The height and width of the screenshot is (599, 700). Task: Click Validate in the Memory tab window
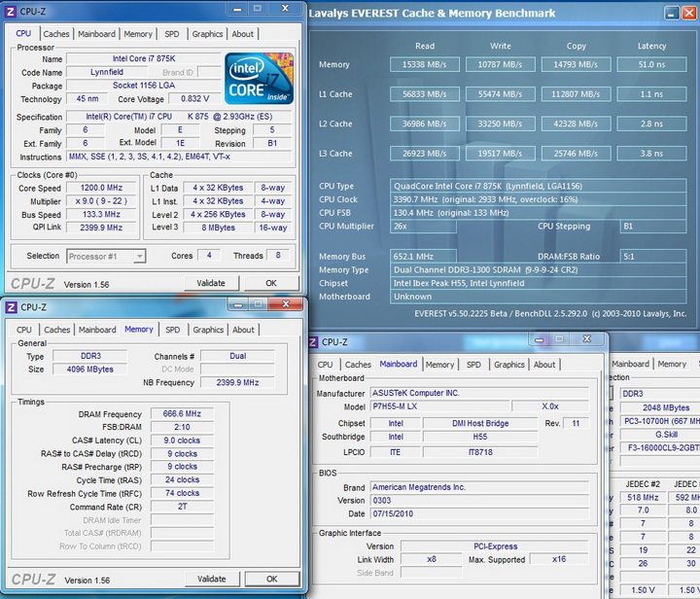pyautogui.click(x=212, y=579)
